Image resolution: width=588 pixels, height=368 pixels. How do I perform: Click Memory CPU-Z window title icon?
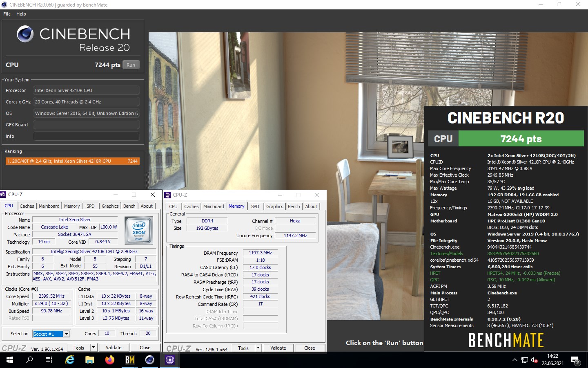tap(167, 195)
